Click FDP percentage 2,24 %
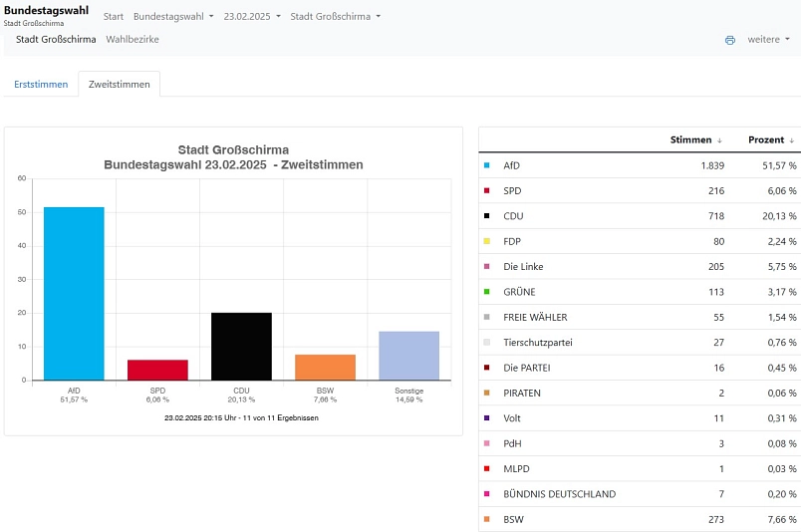Viewport: 801px width, 532px height. [x=782, y=241]
